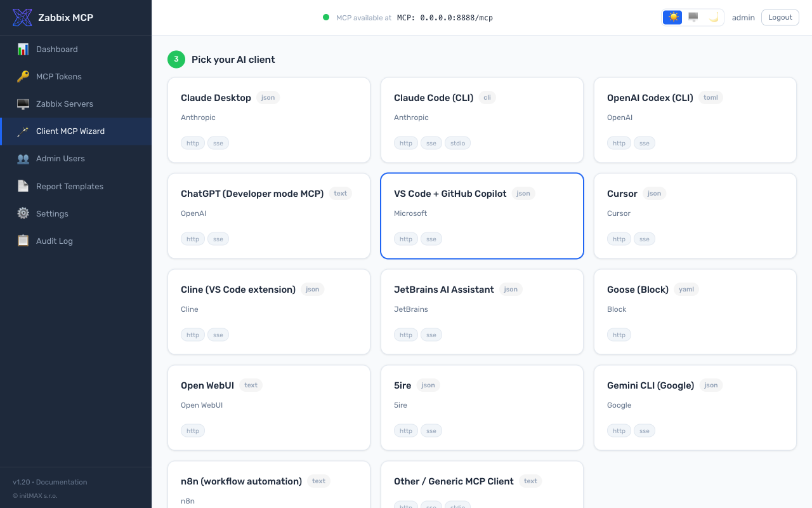Click the Logout button
The height and width of the screenshot is (508, 812).
[x=780, y=17]
